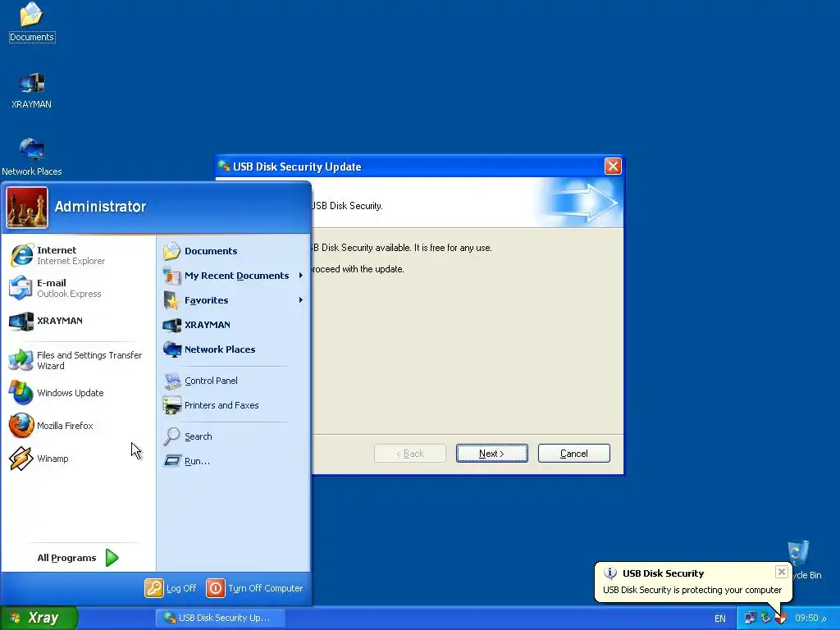Open Documents folder in the right Start menu column
Viewport: 840px width, 630px height.
coord(234,251)
